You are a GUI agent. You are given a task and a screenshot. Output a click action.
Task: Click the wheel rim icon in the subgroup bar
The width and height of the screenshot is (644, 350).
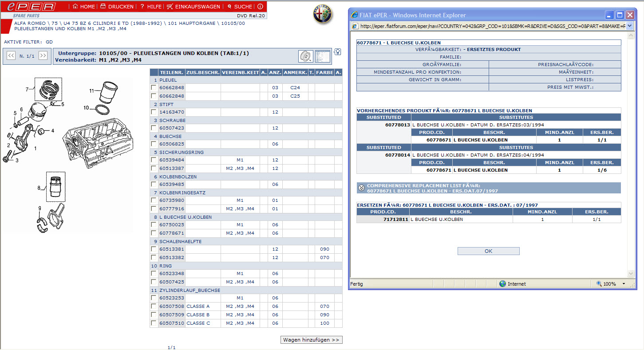click(306, 56)
